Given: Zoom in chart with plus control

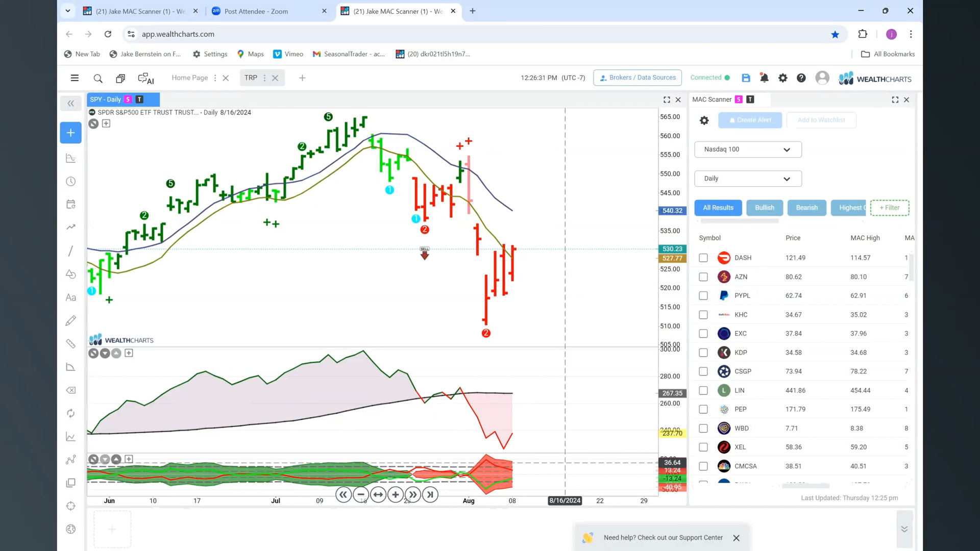Looking at the screenshot, I should point(396,494).
